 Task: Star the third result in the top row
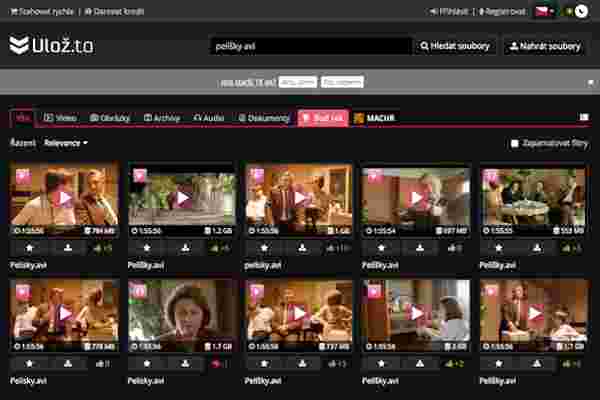(264, 248)
